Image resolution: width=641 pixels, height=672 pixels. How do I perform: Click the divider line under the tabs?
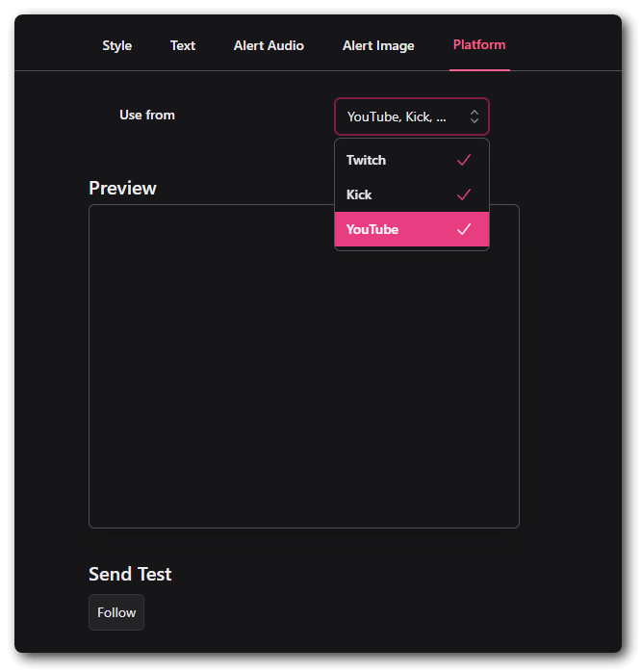241,70
